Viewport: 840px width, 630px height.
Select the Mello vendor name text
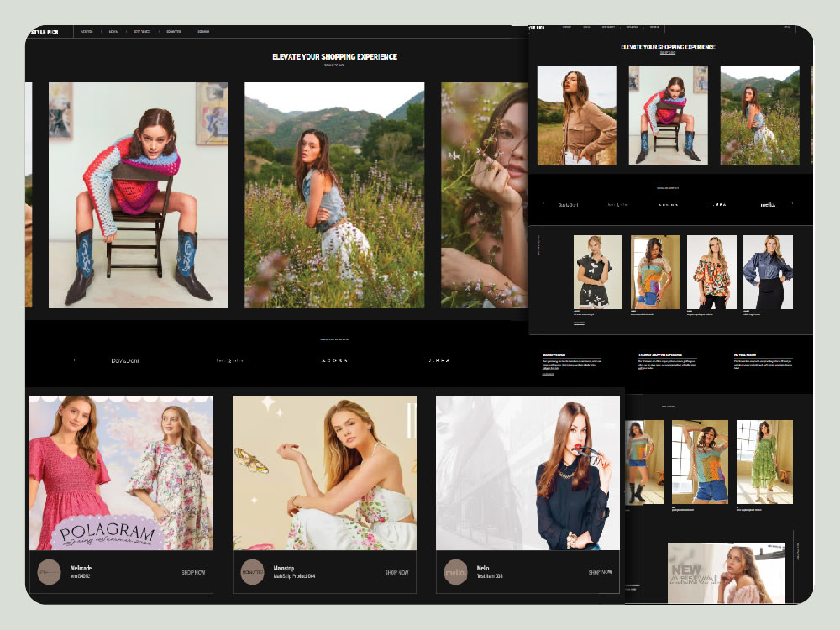[x=483, y=568]
